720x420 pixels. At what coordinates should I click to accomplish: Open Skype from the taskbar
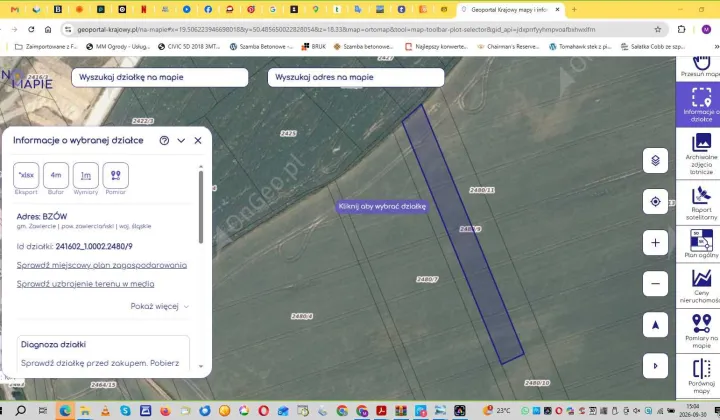(x=125, y=410)
